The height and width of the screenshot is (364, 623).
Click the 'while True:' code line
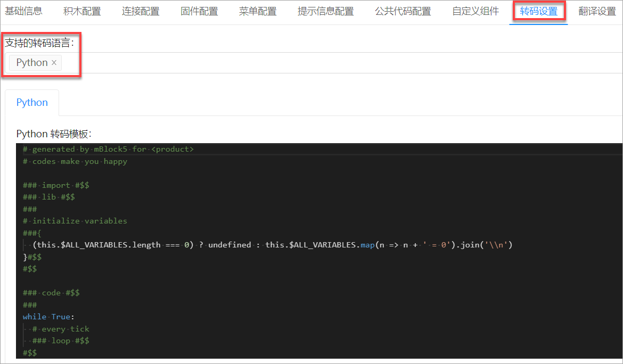tap(48, 317)
